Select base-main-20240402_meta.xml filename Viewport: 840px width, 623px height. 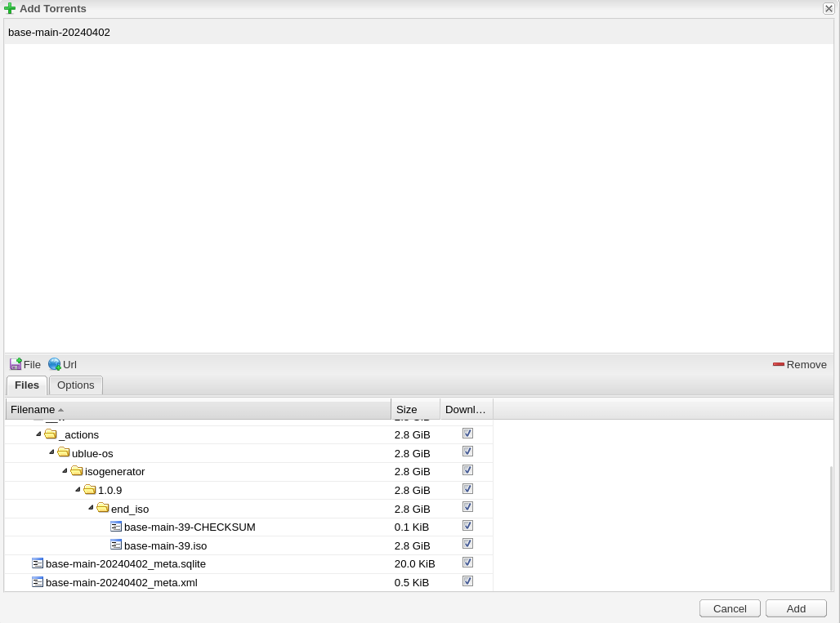tap(122, 582)
